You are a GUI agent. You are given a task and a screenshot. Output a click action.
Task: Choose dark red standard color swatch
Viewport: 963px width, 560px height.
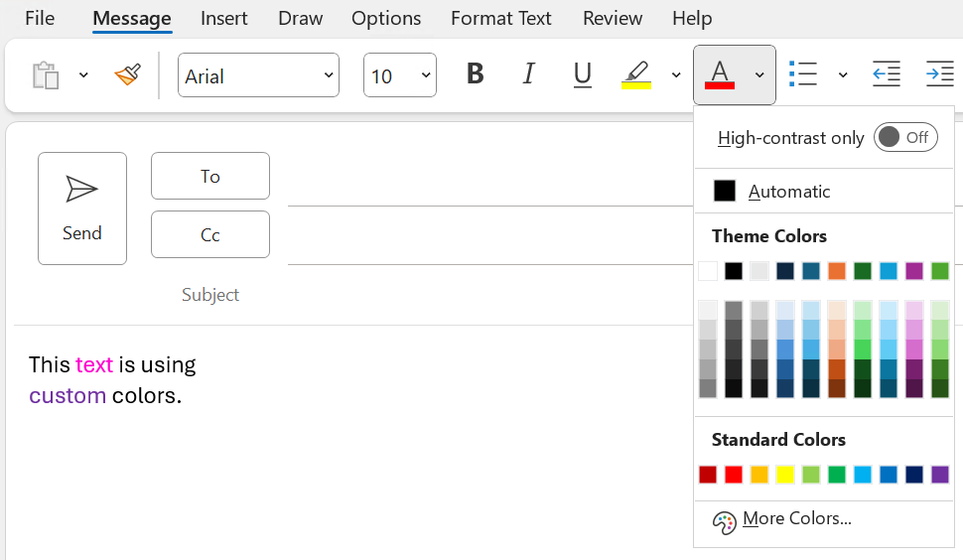[708, 474]
